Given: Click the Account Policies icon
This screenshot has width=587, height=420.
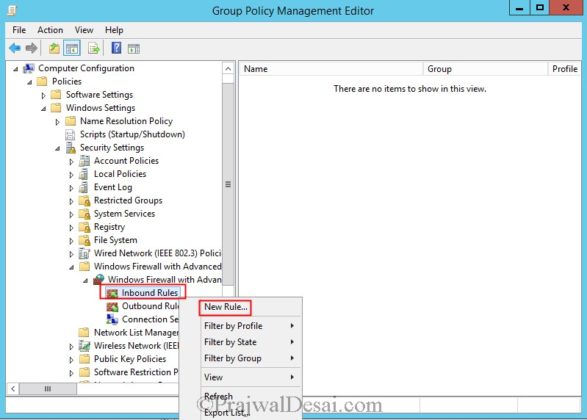Looking at the screenshot, I should point(85,161).
